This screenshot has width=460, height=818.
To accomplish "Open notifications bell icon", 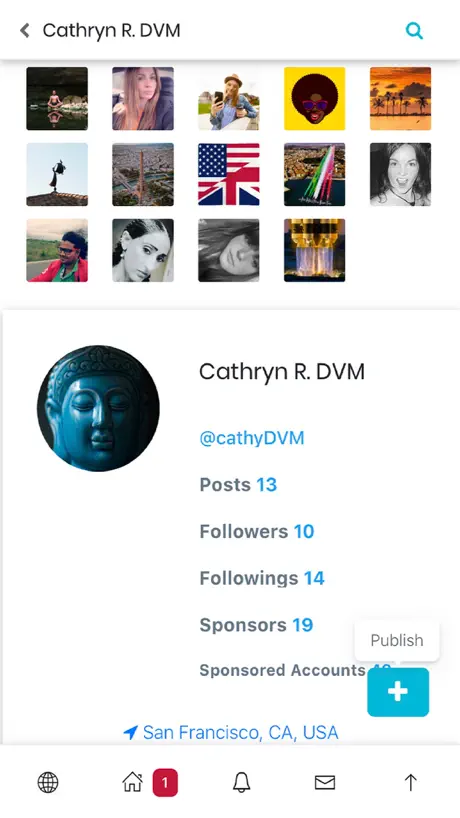I will point(241,783).
